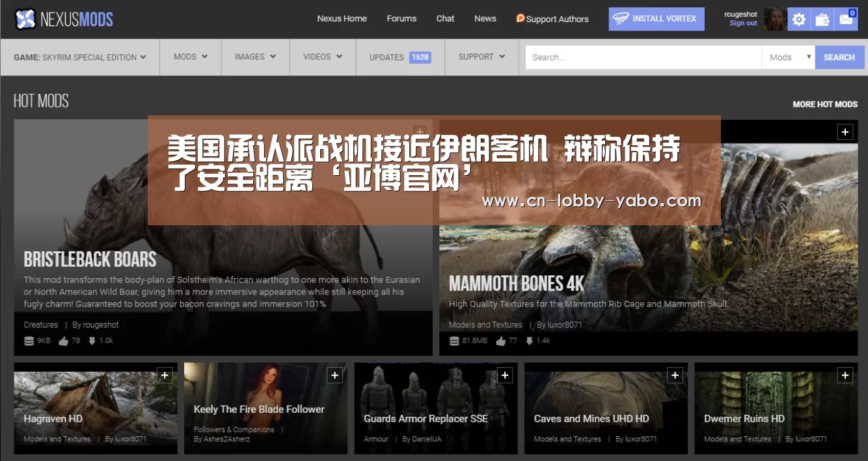
Task: Open the rougeshot user avatar
Action: point(775,20)
